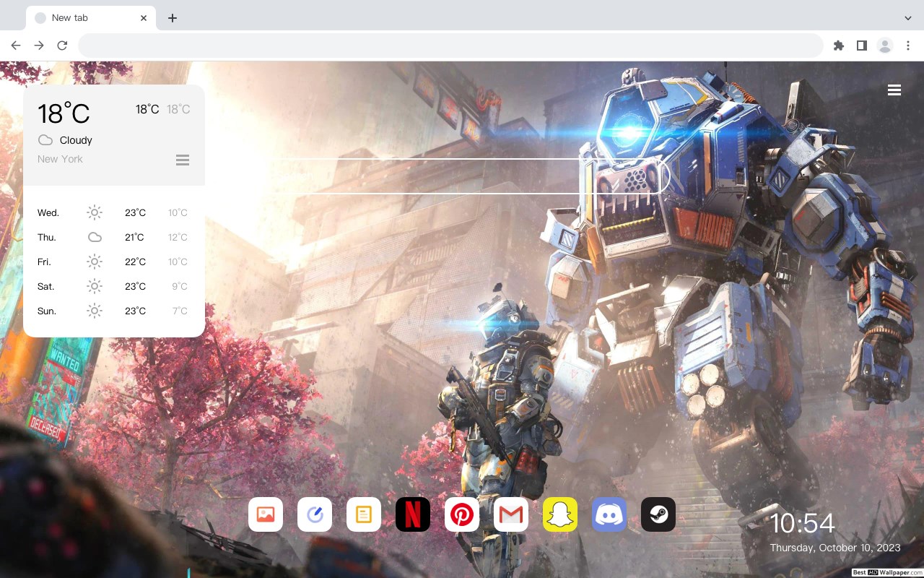Image resolution: width=924 pixels, height=578 pixels.
Task: Click the Thursday, October 10, 2023 date
Action: pyautogui.click(x=835, y=548)
